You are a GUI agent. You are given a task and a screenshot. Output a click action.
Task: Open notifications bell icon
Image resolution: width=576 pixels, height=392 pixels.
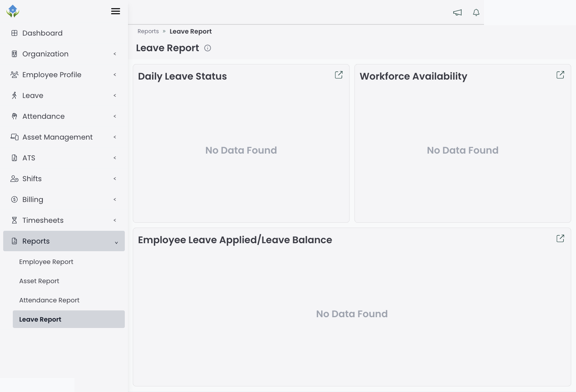coord(476,13)
